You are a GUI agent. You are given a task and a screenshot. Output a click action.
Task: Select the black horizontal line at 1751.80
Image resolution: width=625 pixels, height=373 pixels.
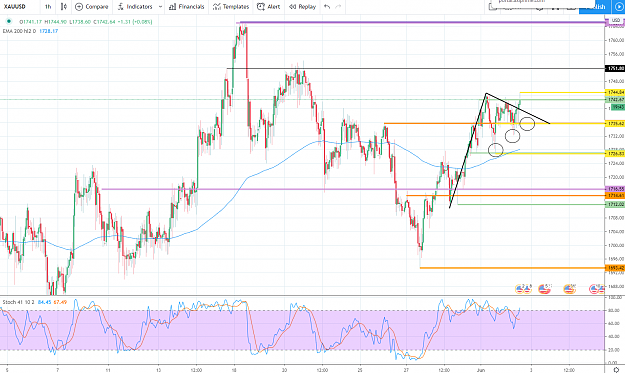click(415, 69)
